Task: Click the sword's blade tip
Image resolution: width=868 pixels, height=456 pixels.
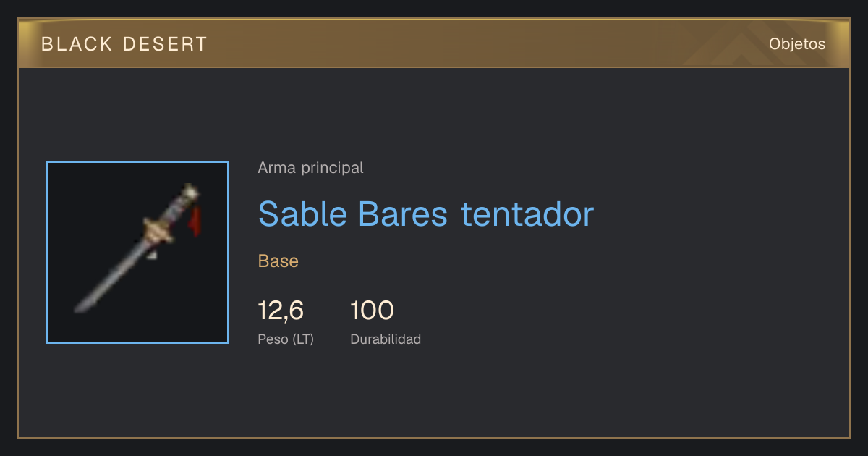Action: (80, 307)
